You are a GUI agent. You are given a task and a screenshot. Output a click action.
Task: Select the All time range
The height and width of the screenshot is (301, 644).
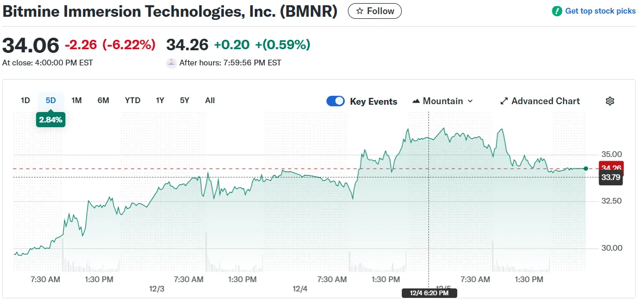tap(210, 101)
